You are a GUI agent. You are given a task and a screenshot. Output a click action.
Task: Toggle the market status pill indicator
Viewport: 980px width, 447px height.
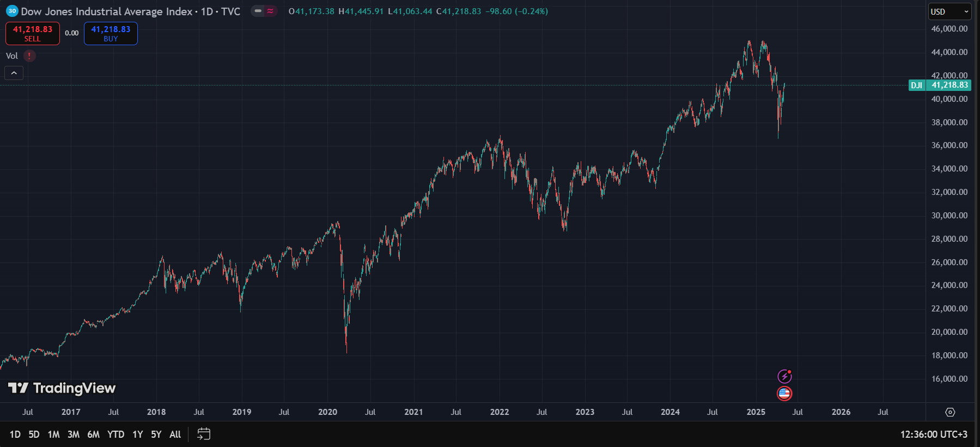[x=264, y=11]
